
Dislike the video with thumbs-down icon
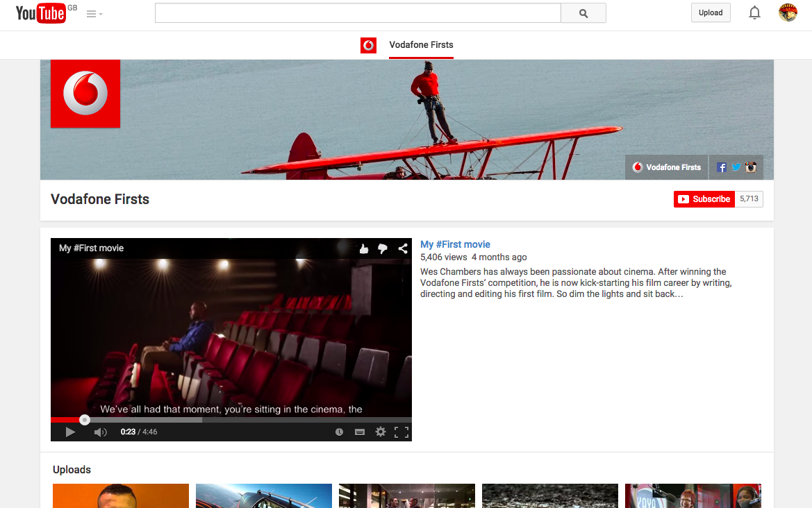coord(383,249)
